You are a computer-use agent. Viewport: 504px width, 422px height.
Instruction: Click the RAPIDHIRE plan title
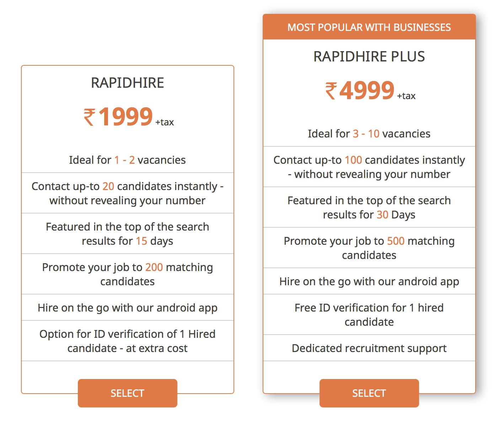(x=127, y=83)
